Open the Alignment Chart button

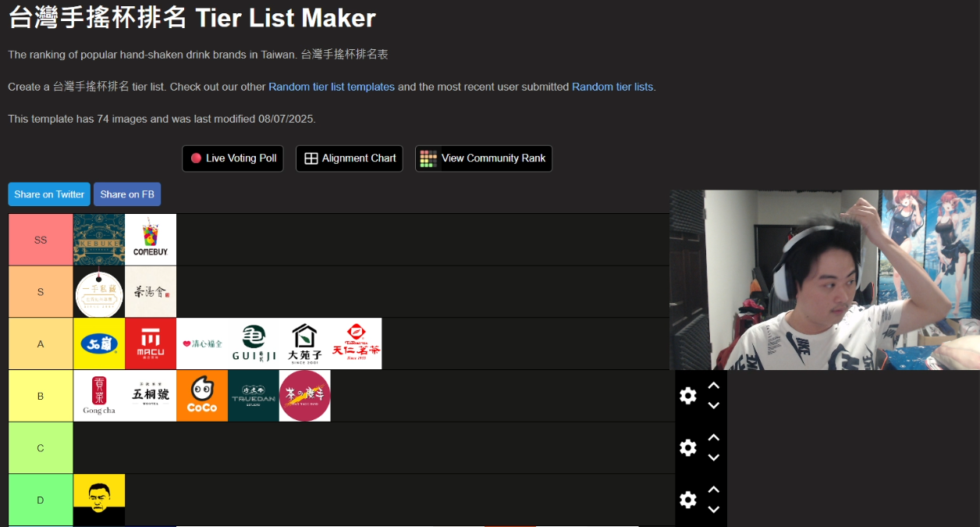(x=350, y=158)
